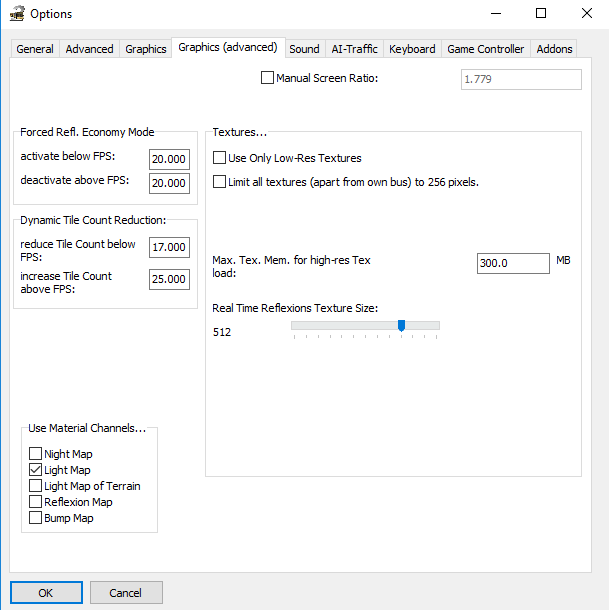This screenshot has height=614, width=609.
Task: Open the Sound tab
Action: click(304, 49)
